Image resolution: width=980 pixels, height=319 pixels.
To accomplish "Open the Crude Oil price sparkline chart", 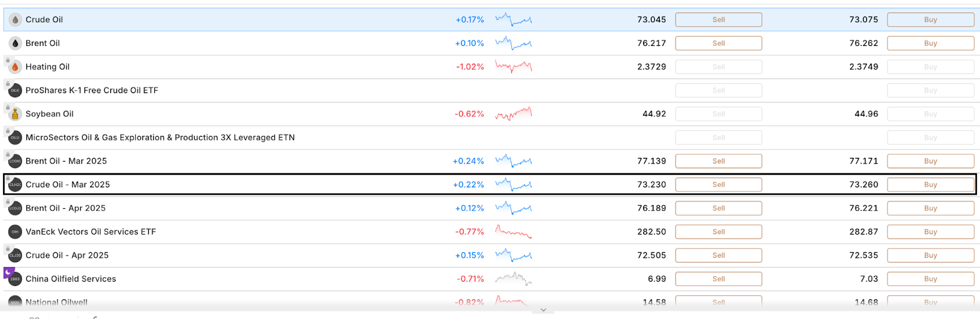I will pos(513,20).
